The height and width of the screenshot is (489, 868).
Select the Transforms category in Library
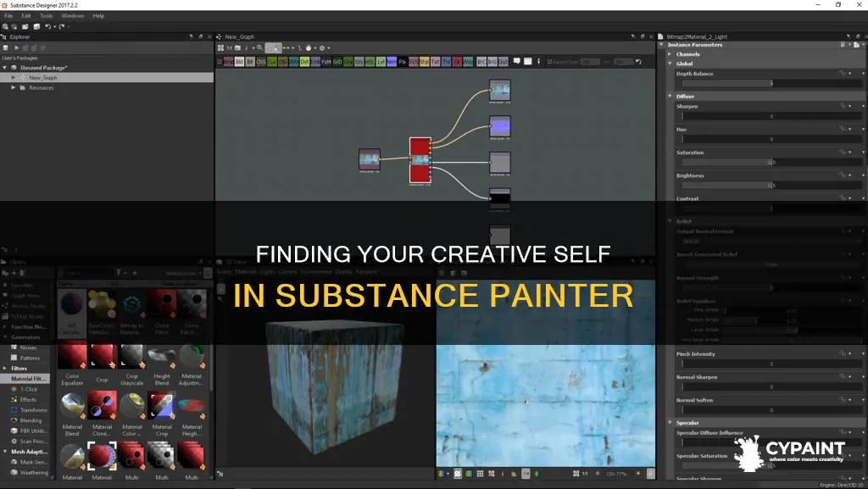pyautogui.click(x=33, y=410)
